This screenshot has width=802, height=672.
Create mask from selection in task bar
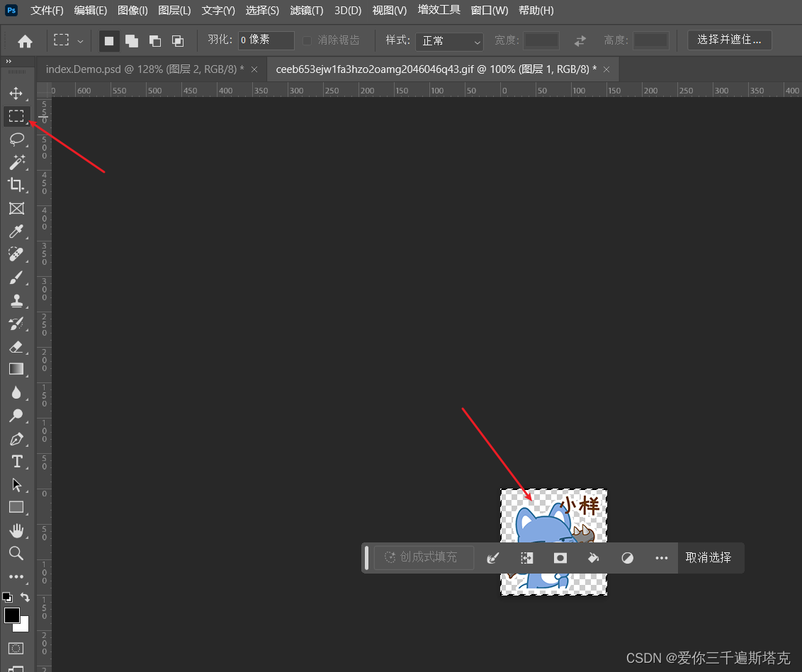coord(560,557)
